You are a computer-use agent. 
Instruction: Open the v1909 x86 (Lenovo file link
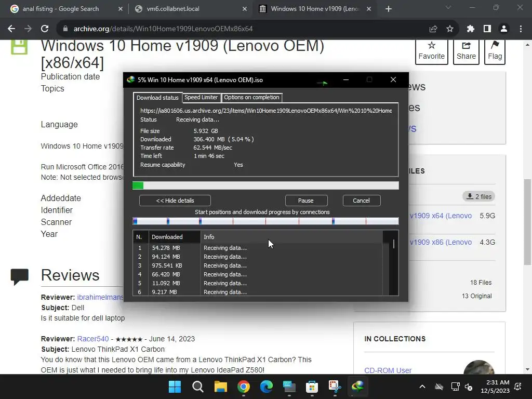[x=441, y=242]
